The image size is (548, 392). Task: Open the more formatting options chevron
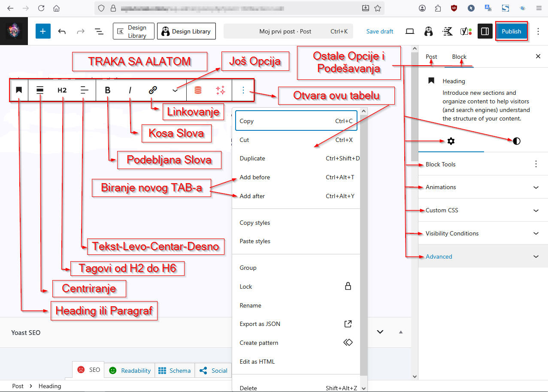pos(175,90)
